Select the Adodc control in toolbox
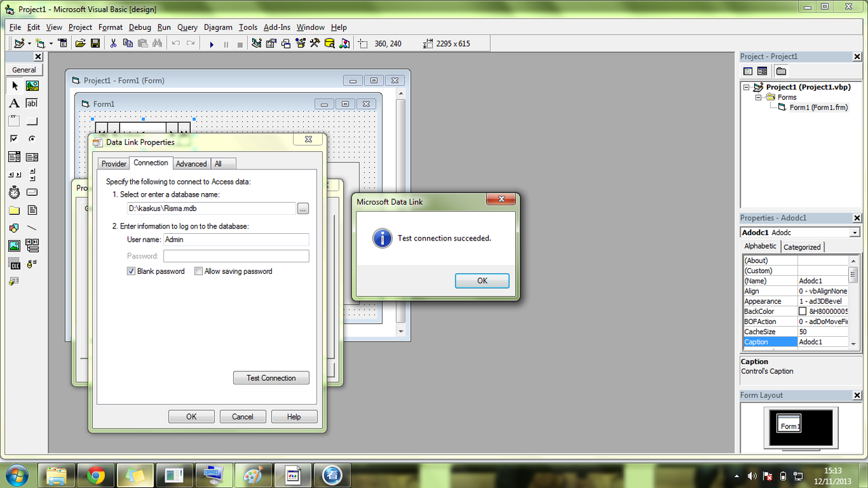The height and width of the screenshot is (488, 868). pos(32,263)
